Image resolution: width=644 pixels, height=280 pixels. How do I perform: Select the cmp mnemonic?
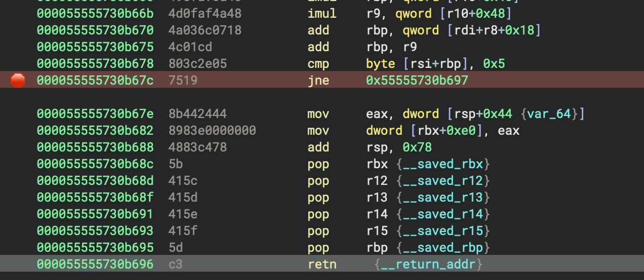pyautogui.click(x=318, y=64)
